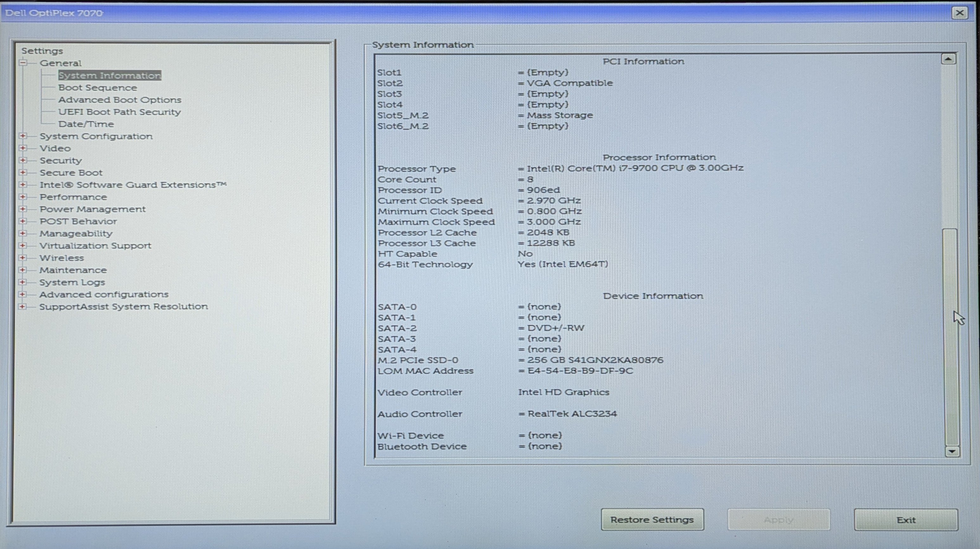
Task: Click the scroll up arrow
Action: 948,59
